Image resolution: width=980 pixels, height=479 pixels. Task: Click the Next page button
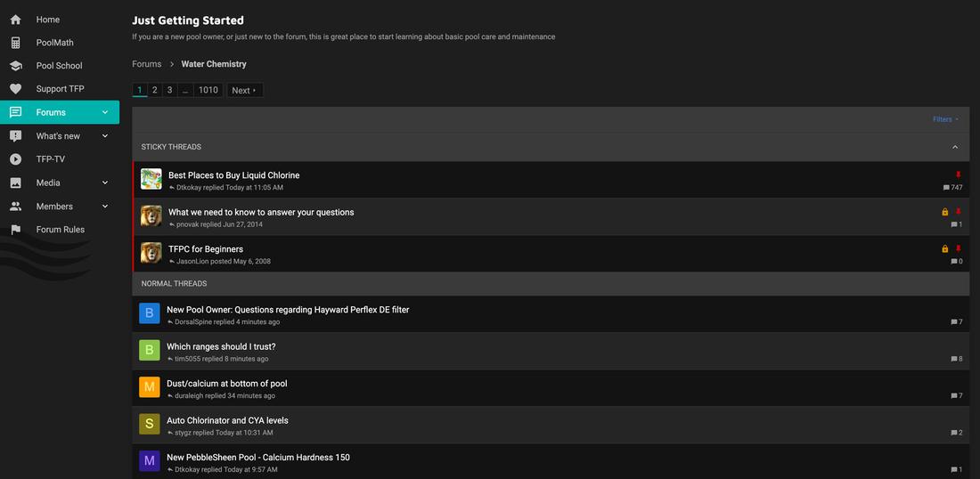point(244,90)
